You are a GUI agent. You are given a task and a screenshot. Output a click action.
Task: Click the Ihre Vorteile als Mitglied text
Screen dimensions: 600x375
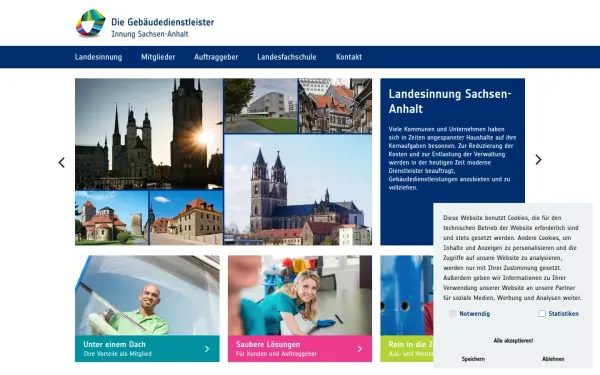(x=117, y=354)
